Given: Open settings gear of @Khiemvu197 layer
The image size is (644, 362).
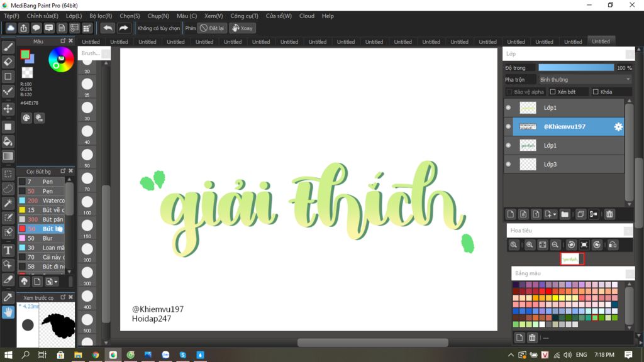Looking at the screenshot, I should (x=618, y=127).
